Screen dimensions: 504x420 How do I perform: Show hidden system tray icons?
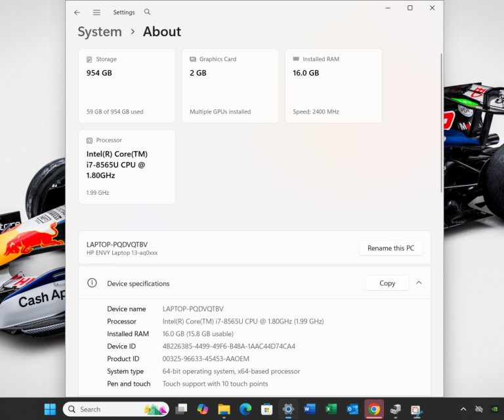pos(463,409)
